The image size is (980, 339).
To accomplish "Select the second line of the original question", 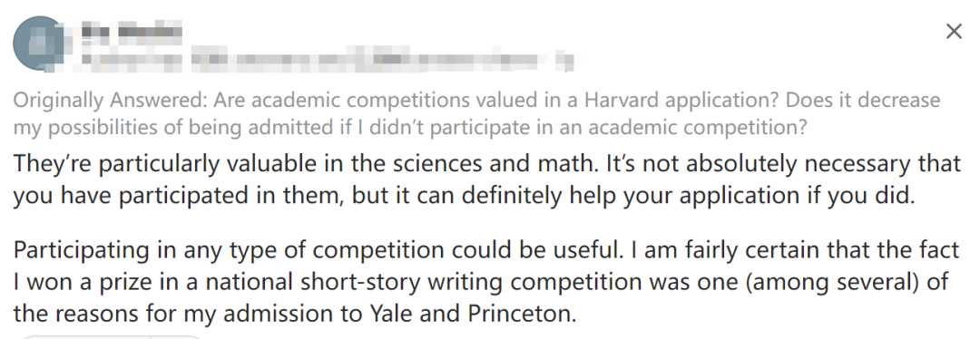I will (410, 128).
